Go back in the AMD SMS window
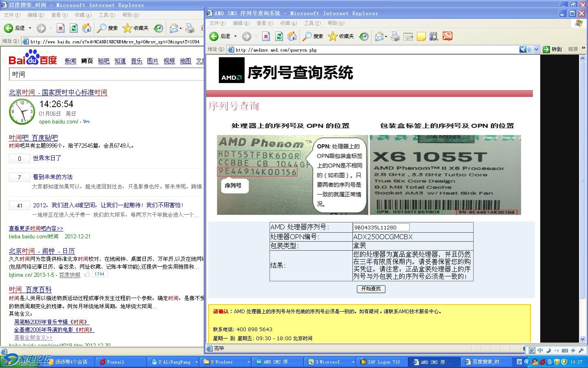Screen dimensions: 588x368 tap(220, 36)
